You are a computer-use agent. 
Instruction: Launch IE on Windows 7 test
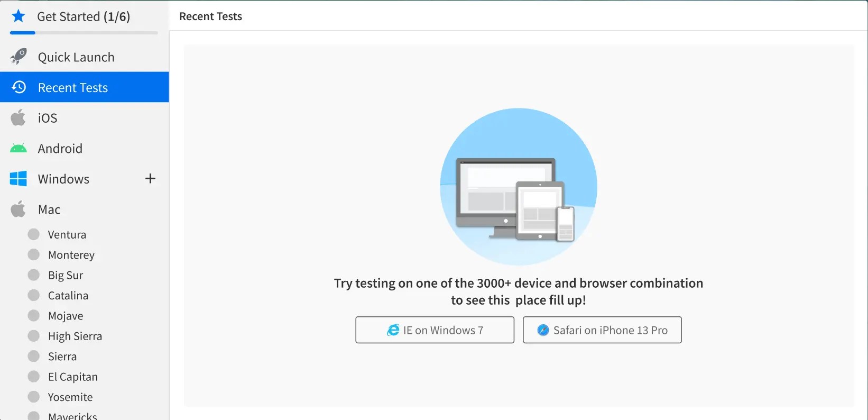pos(435,330)
